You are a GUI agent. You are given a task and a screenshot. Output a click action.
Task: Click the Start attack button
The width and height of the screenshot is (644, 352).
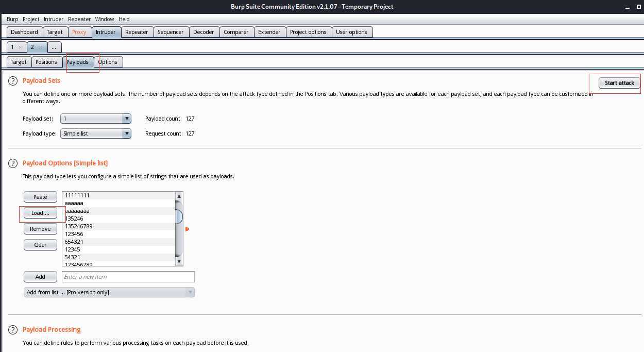[619, 83]
